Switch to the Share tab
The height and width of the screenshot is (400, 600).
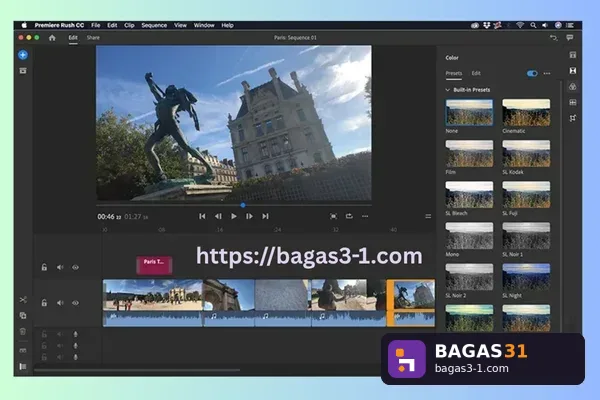click(x=93, y=38)
